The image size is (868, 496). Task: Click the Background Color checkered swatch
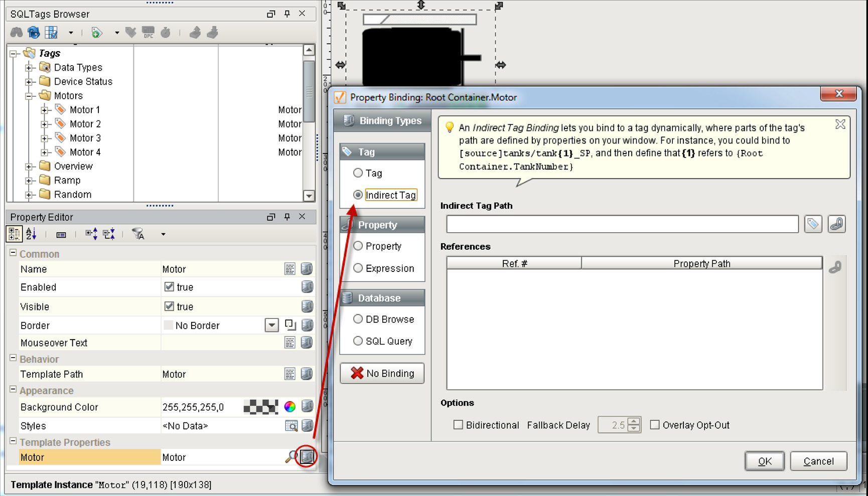261,407
